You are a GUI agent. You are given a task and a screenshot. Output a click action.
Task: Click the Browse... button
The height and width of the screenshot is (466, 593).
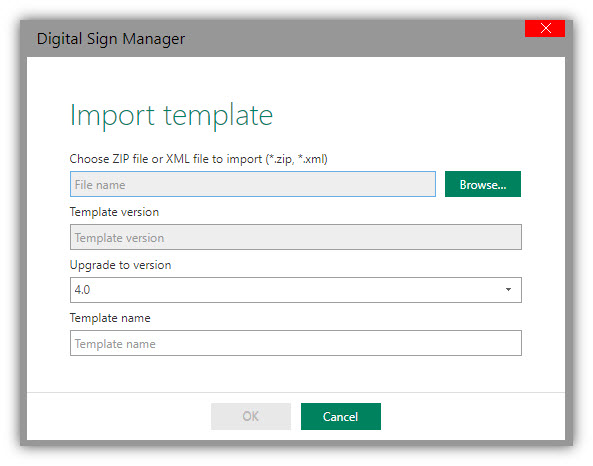[483, 184]
